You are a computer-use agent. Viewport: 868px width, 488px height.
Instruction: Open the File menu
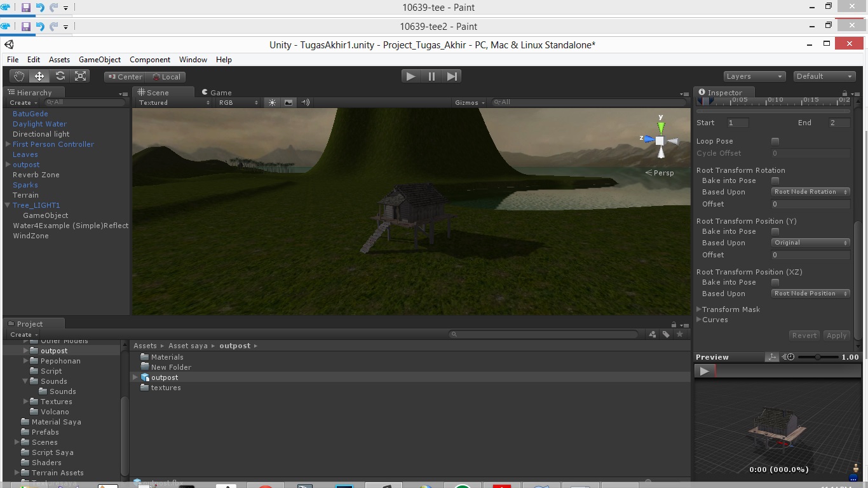pos(13,60)
